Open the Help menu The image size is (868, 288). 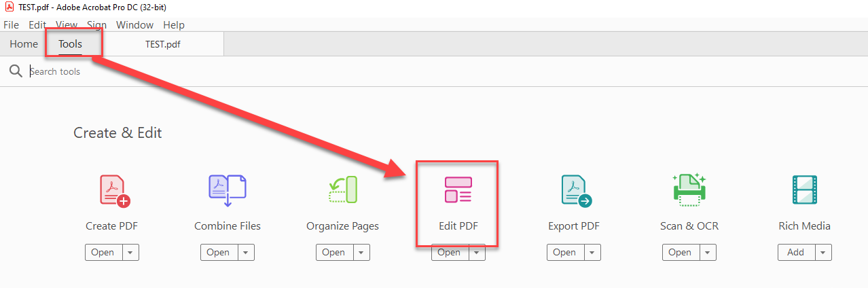[174, 24]
